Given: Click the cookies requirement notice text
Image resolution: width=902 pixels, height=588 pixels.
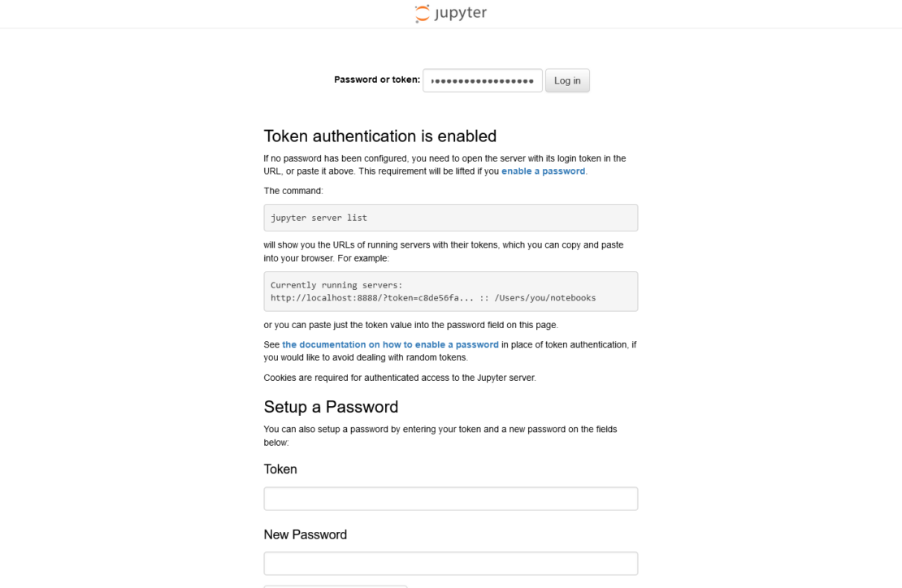Looking at the screenshot, I should pos(400,378).
